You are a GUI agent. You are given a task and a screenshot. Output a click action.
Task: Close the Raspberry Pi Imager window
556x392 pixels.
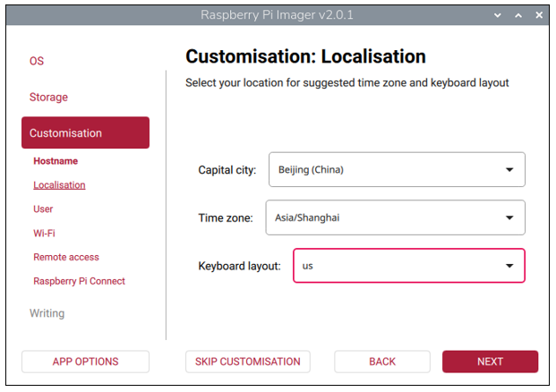(x=539, y=15)
